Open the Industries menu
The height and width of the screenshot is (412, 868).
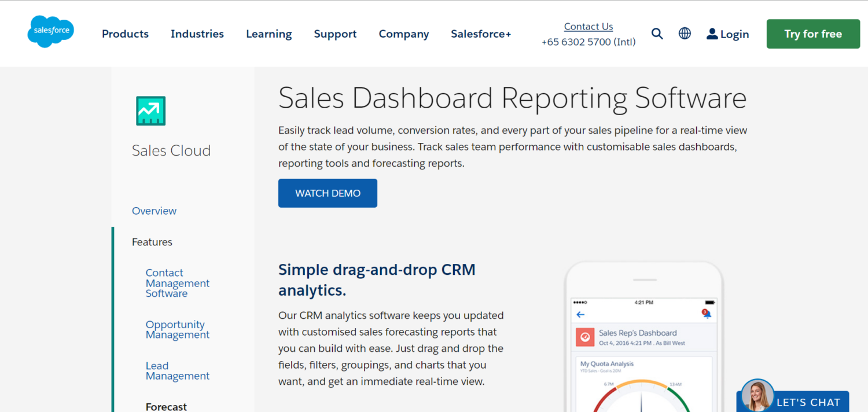[x=197, y=34]
